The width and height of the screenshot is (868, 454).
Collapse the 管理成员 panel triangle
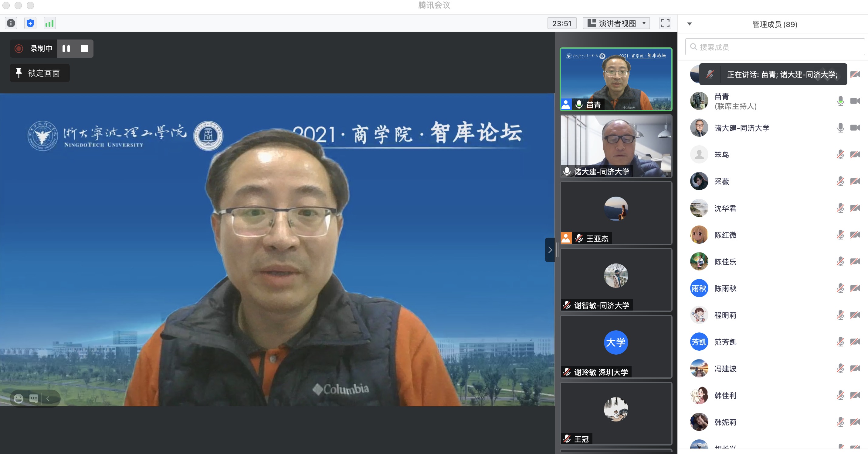tap(690, 24)
